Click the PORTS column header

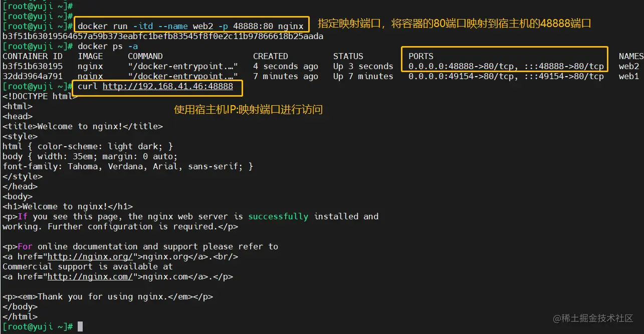pos(421,56)
